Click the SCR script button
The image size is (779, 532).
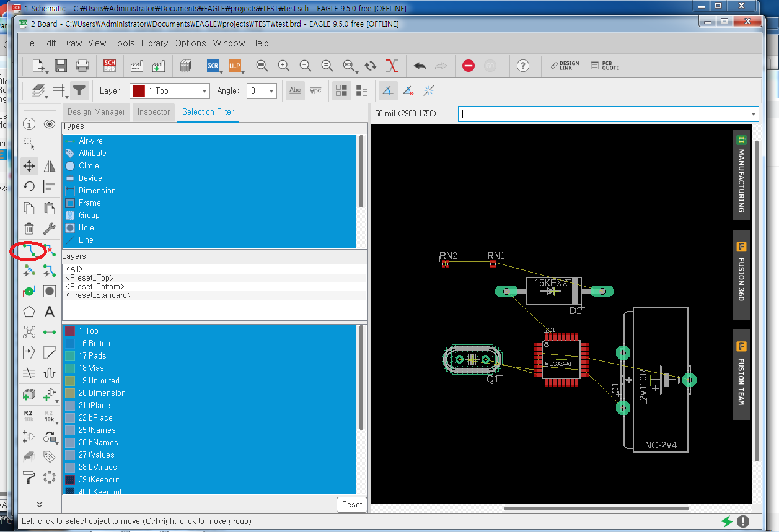[213, 66]
